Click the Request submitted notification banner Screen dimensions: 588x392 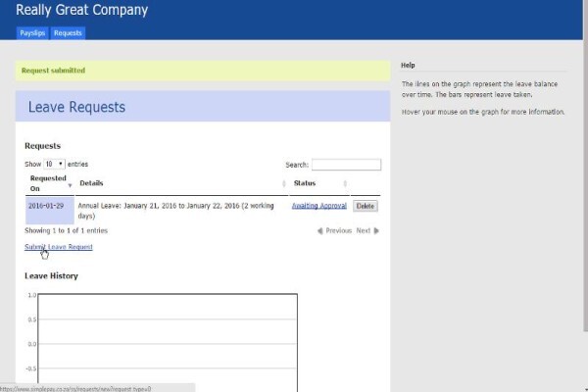tap(203, 71)
